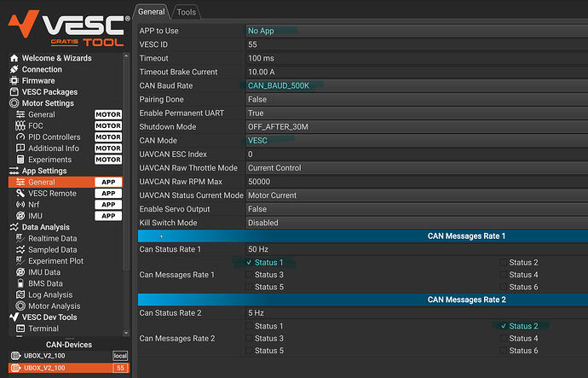The height and width of the screenshot is (378, 588).
Task: Edit the Timeout Brake Current field
Action: click(417, 72)
